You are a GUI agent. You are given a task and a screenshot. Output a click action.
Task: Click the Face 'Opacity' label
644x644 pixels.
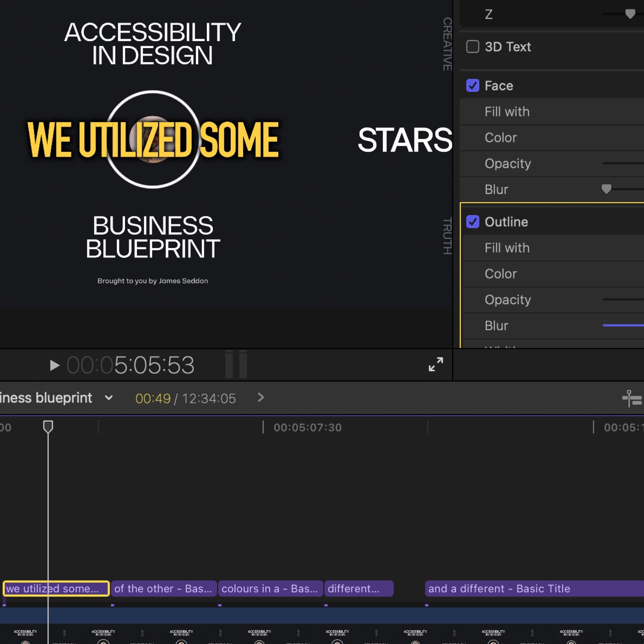click(508, 164)
